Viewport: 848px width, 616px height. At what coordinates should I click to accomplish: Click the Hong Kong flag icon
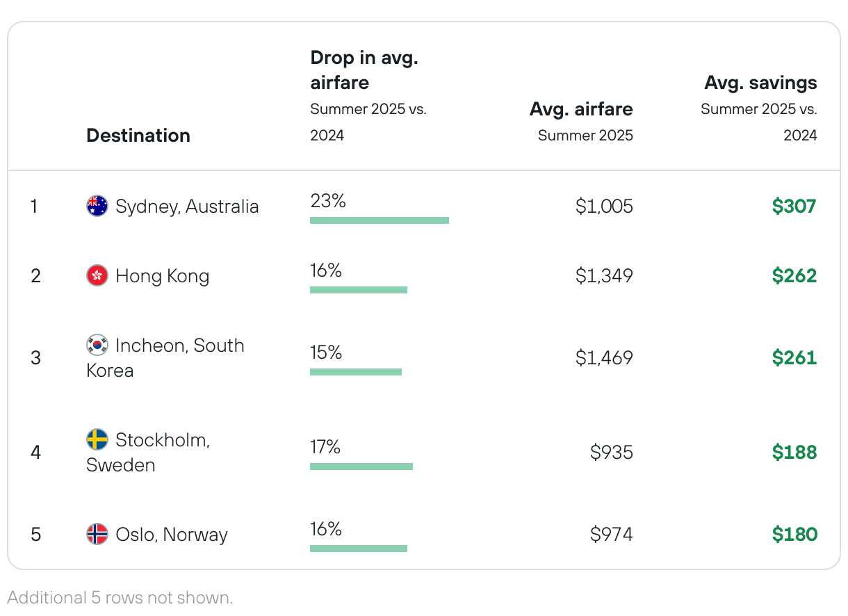point(97,275)
